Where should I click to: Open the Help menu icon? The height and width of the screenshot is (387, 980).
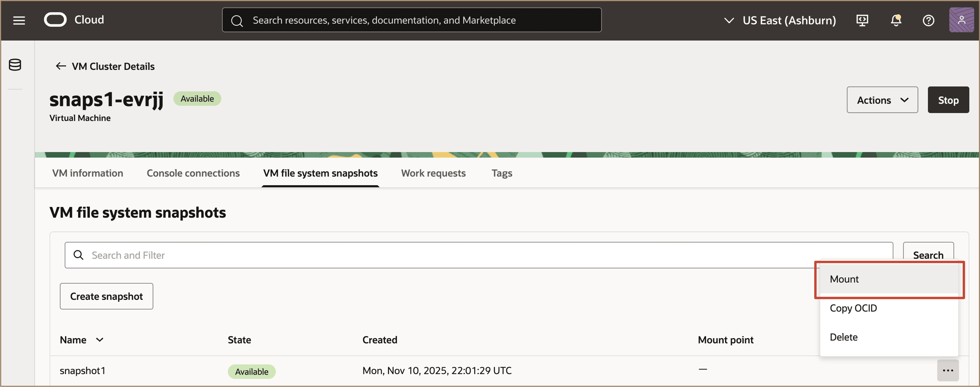click(x=928, y=20)
